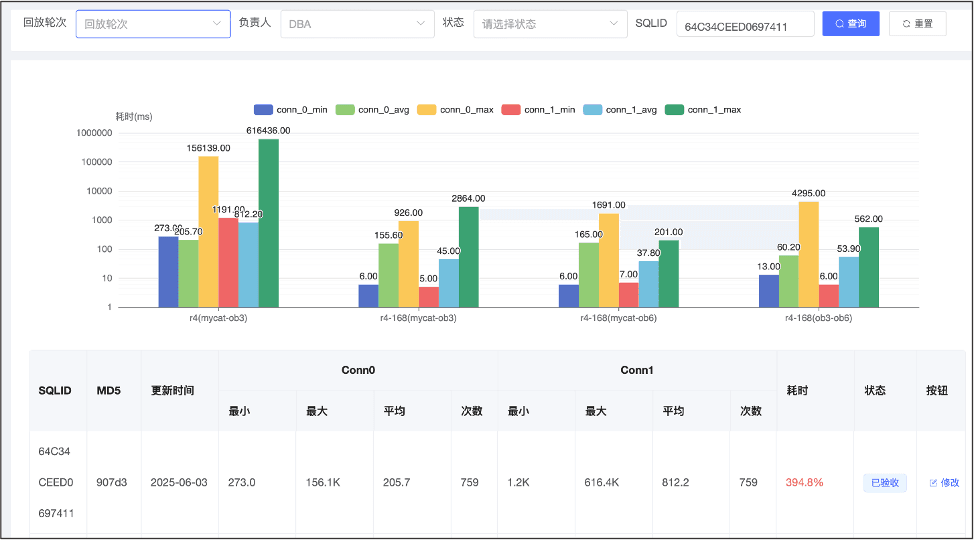Toggle conn_0_avg legend series

tap(372, 110)
